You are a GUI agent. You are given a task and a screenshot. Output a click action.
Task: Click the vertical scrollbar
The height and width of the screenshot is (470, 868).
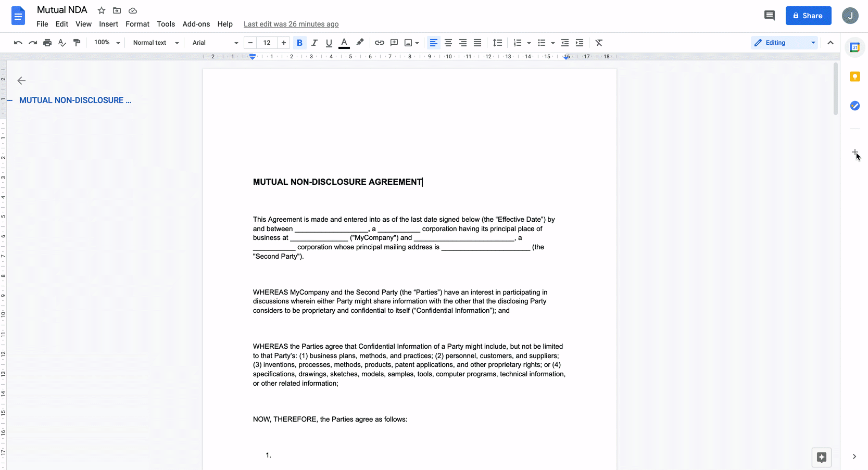coord(836,88)
